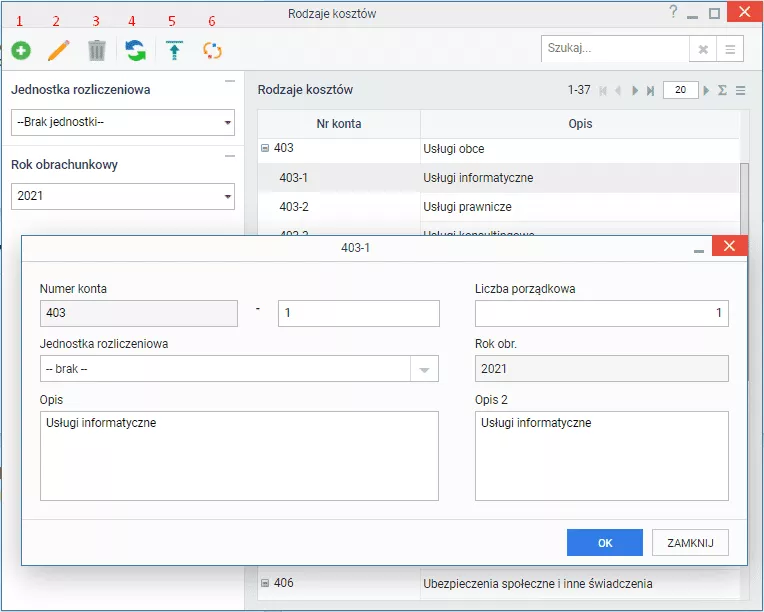Click the blue-green refresh arrows icon
Viewport: 764px width, 612px height.
135,50
